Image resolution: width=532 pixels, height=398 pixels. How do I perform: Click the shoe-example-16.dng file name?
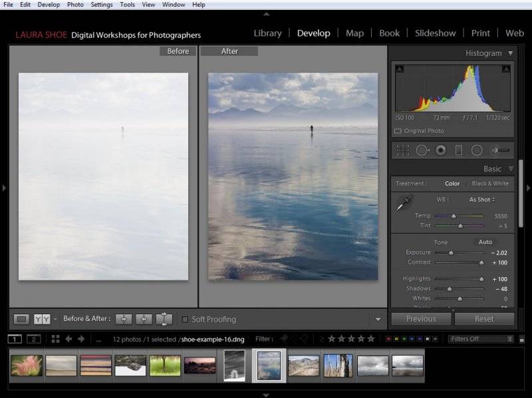point(213,340)
